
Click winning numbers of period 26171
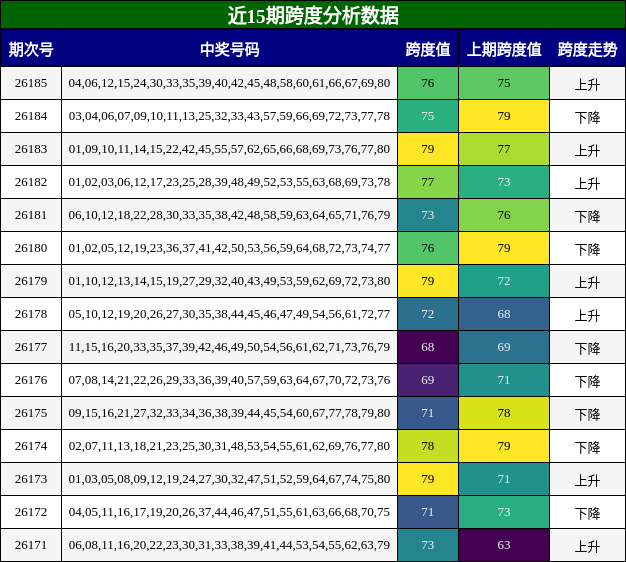[x=230, y=545]
